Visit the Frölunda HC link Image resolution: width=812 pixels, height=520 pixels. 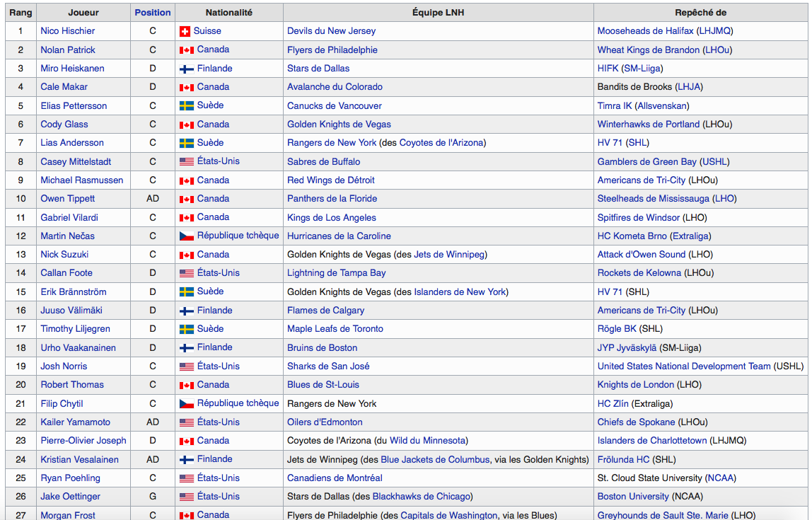click(624, 459)
